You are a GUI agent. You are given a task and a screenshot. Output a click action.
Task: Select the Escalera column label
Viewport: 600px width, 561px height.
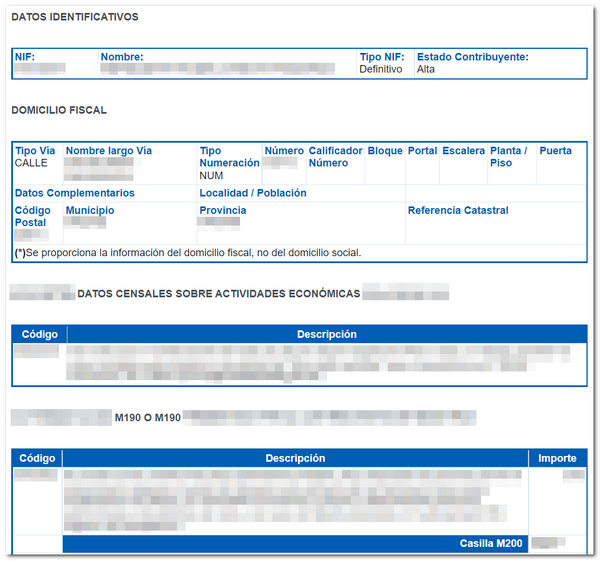coord(463,151)
